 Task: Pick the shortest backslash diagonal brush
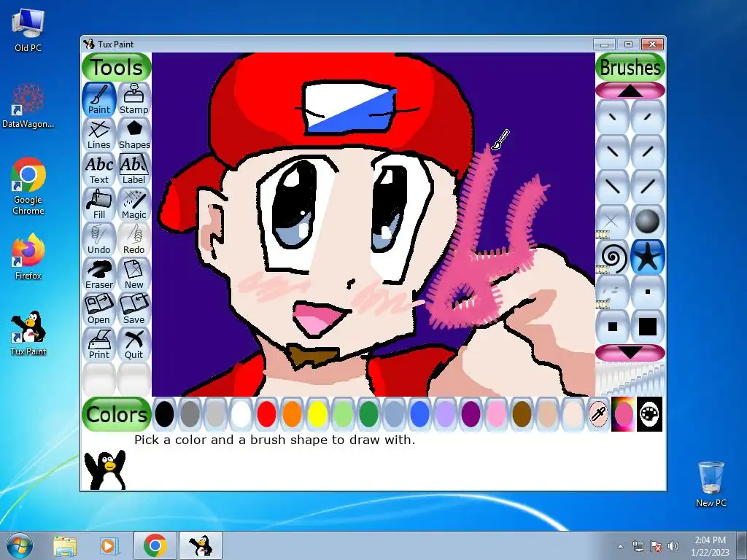pyautogui.click(x=613, y=117)
